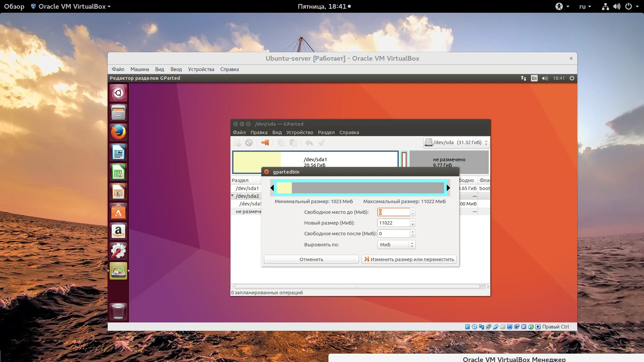The width and height of the screenshot is (644, 362).
Task: Click the GParted icon in the launcher
Action: [118, 271]
